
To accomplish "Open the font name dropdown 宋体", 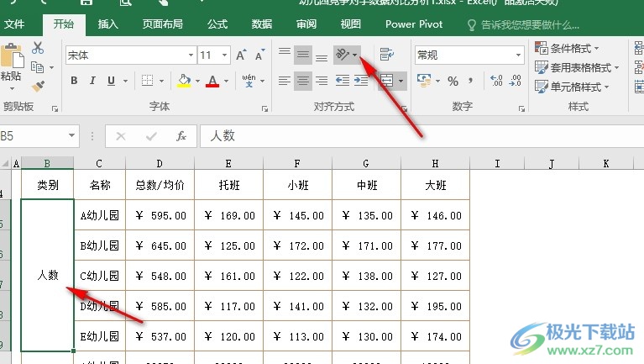I will (x=191, y=55).
